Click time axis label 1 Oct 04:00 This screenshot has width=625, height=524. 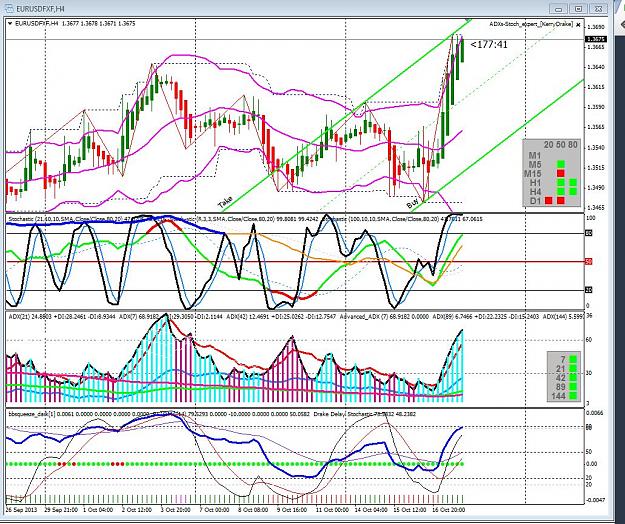pyautogui.click(x=97, y=510)
